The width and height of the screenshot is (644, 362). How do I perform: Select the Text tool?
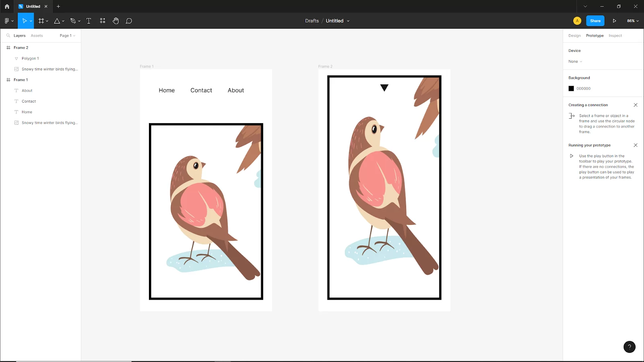[89, 21]
